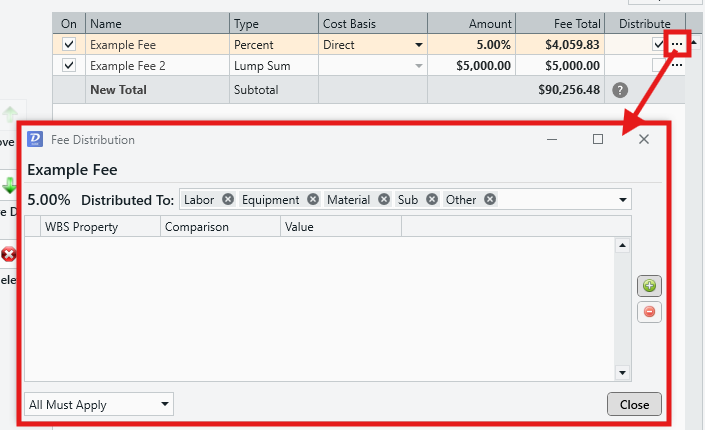Click the green add condition button
This screenshot has width=705, height=430.
point(649,286)
